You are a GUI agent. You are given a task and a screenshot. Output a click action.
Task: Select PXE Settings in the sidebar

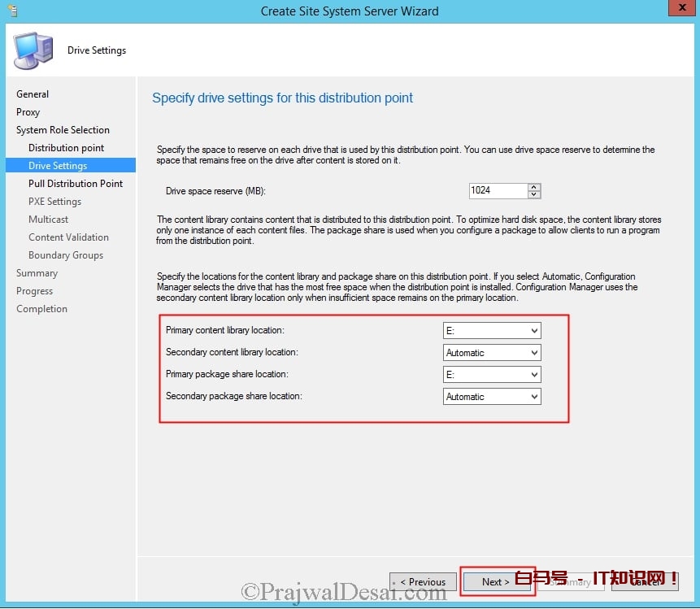[x=54, y=202]
